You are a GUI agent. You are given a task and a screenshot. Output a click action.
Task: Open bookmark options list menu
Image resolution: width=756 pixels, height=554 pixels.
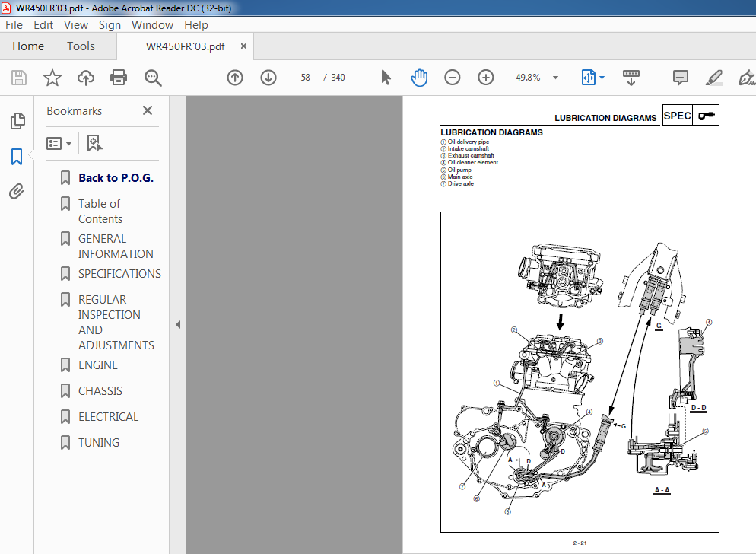pyautogui.click(x=59, y=143)
